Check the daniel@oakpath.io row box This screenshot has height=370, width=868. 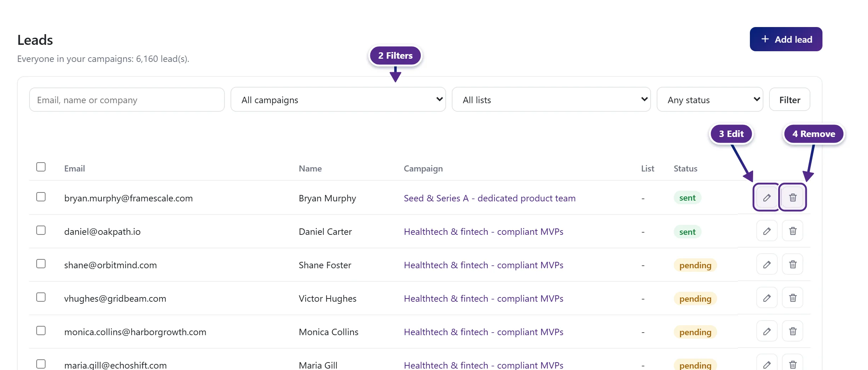coord(41,230)
